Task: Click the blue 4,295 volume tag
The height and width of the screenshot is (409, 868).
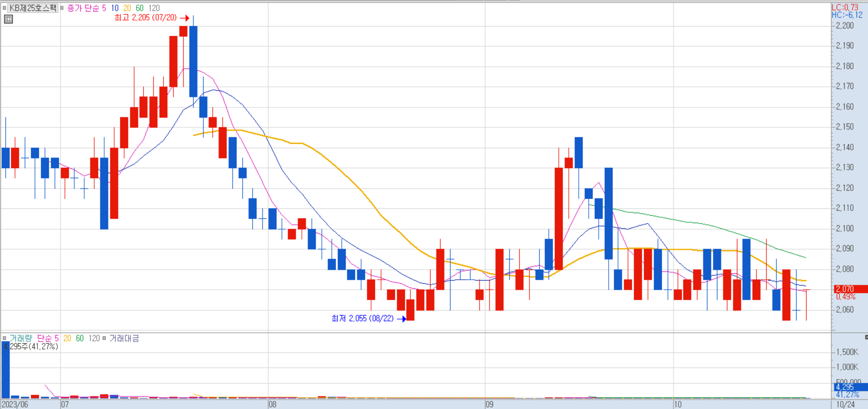Action: 851,387
